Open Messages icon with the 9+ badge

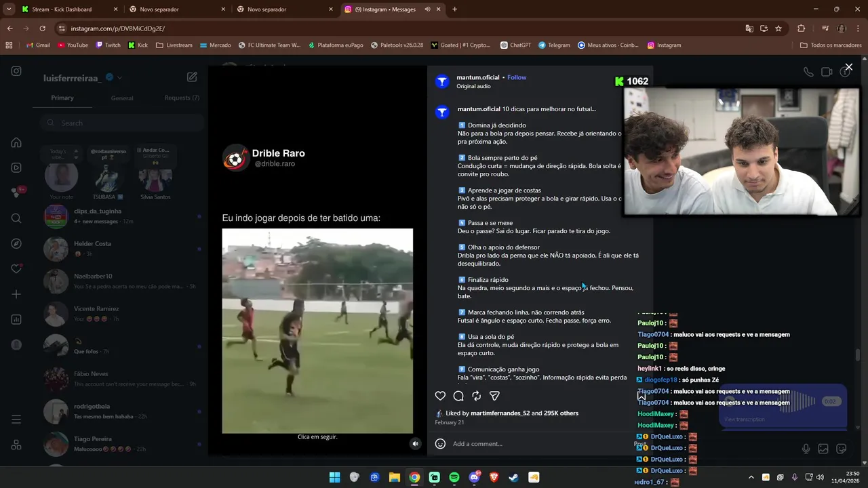click(16, 192)
